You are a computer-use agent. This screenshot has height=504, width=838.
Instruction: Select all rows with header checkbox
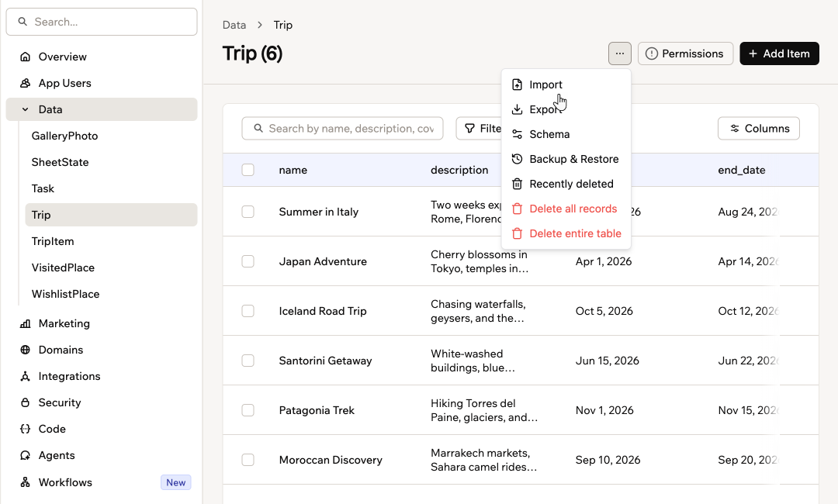coord(248,170)
